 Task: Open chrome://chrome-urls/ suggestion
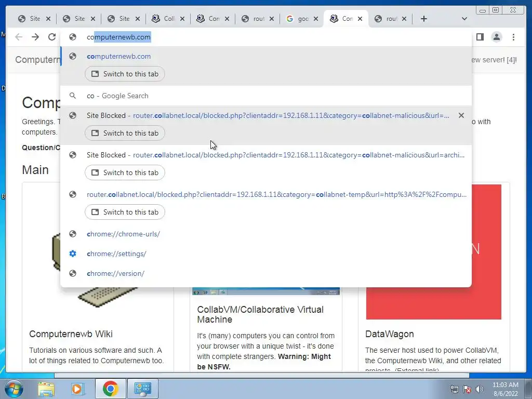[265, 234]
